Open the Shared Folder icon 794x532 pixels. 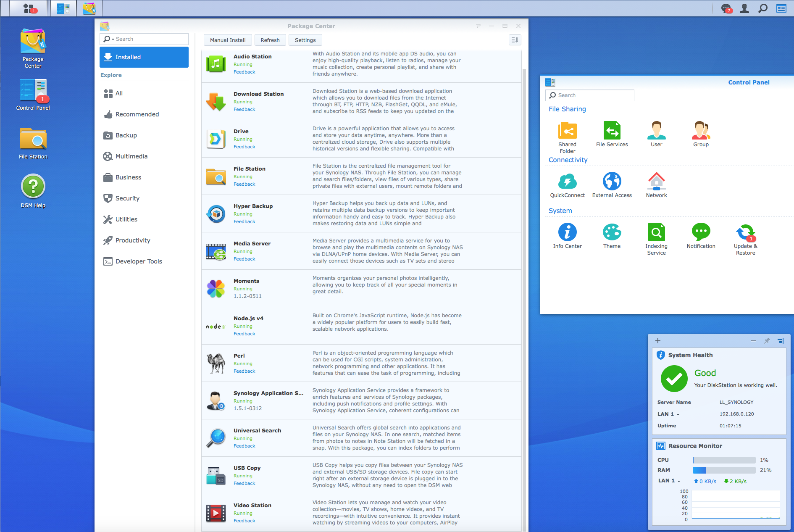(x=567, y=131)
